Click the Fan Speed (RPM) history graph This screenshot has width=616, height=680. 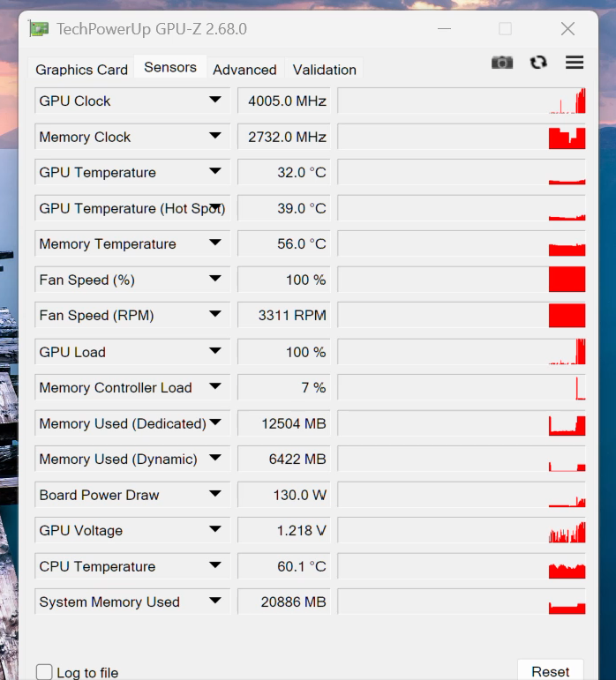[462, 315]
